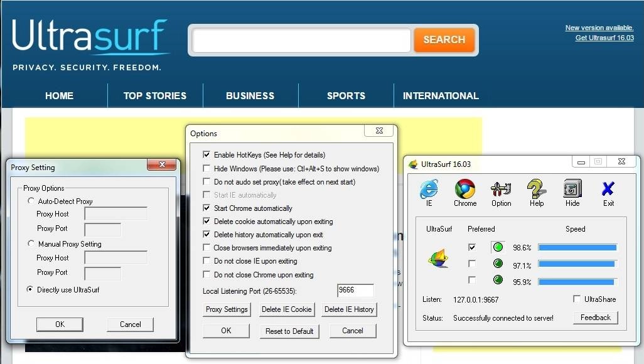Check Do not auto set proxy
The image size is (644, 364).
point(207,181)
